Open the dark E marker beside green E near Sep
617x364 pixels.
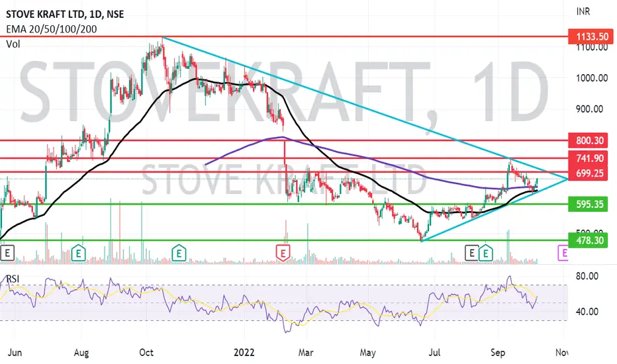(472, 253)
